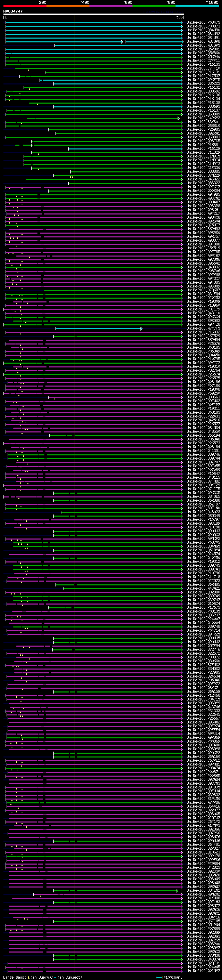The image size is (222, 980).
Task: Click the white query sequence bar under AV634747
Action: (x=93, y=15)
